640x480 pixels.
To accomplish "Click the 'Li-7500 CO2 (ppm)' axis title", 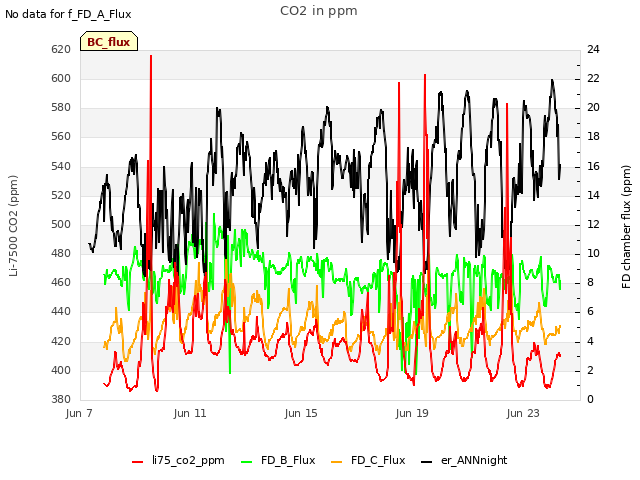I will tap(13, 226).
